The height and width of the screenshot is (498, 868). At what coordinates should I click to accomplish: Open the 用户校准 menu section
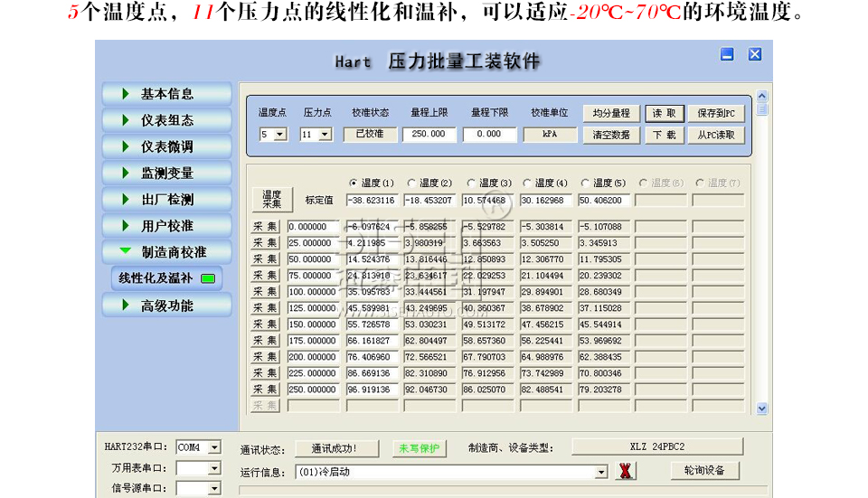click(x=166, y=226)
